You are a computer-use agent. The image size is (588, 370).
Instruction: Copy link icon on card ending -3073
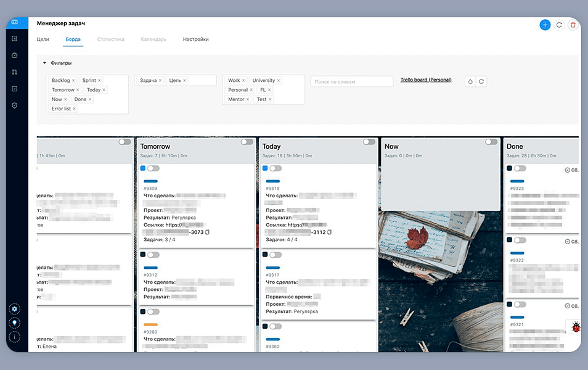[x=207, y=232]
